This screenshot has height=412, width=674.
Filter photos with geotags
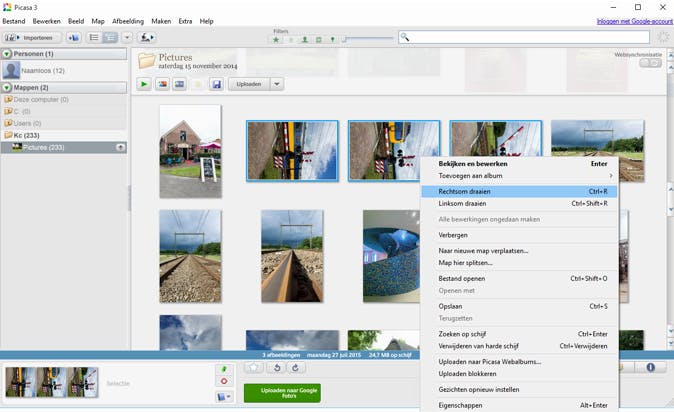coord(332,40)
